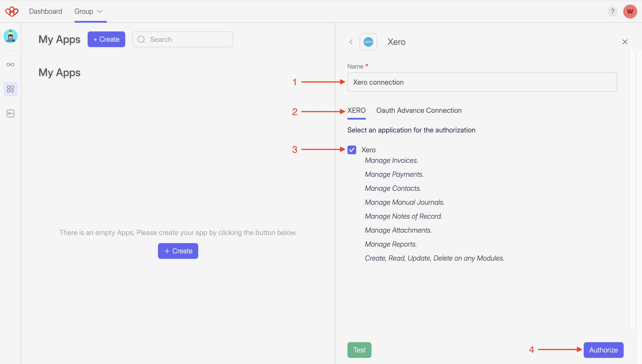Click the empty Apps message text

tap(178, 232)
